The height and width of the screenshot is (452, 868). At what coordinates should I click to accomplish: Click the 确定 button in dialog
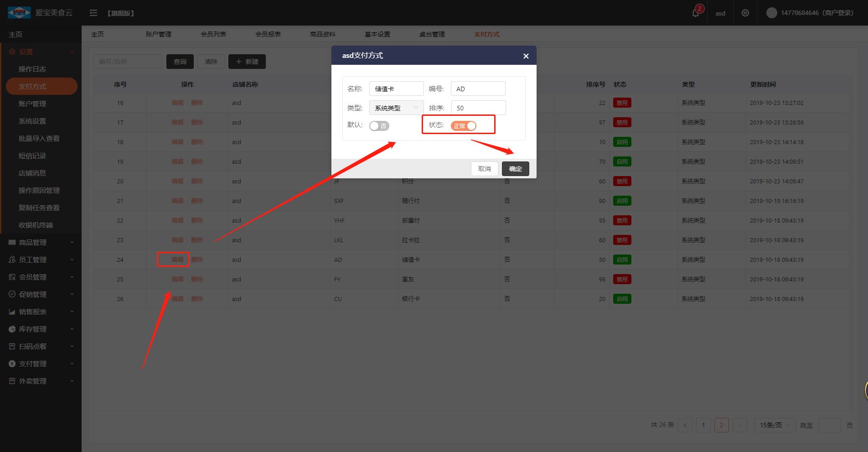click(x=515, y=169)
